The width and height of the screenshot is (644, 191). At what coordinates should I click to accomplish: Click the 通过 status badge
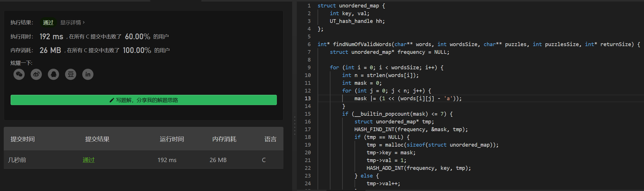tap(48, 23)
